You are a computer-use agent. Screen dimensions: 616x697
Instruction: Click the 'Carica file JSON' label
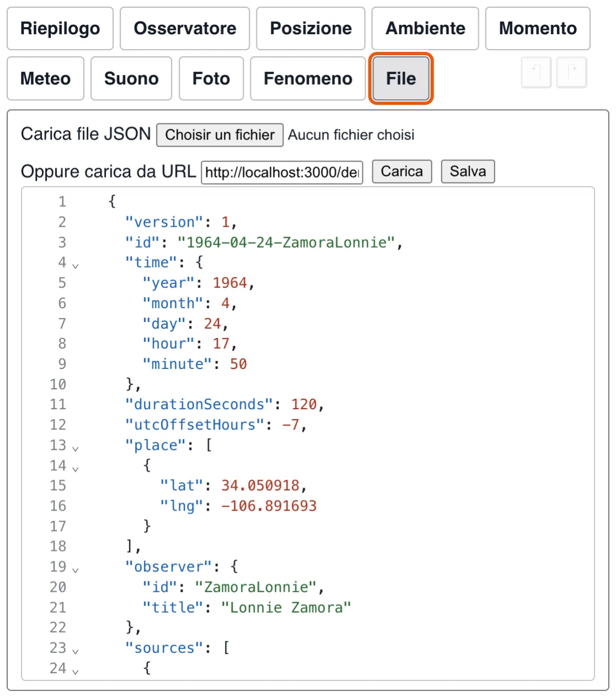tap(86, 134)
